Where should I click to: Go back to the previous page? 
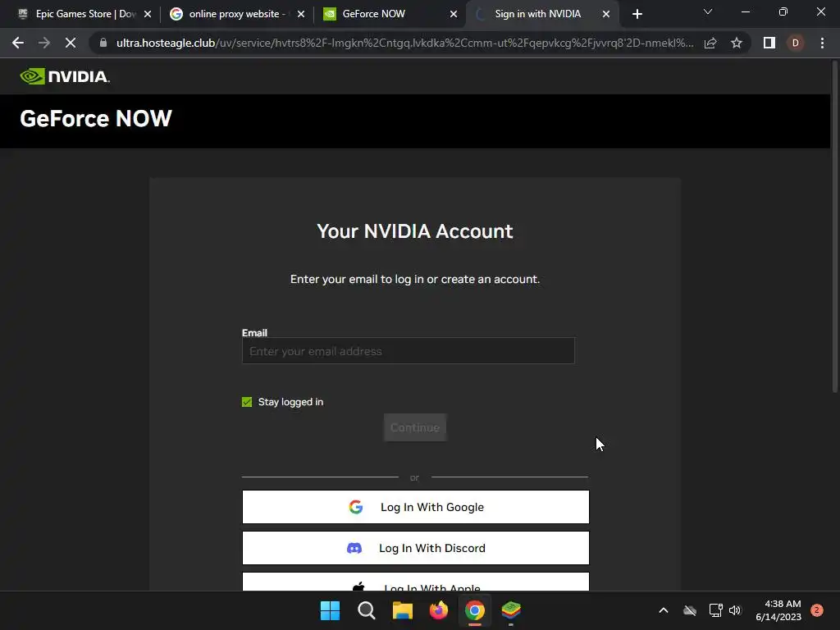pyautogui.click(x=18, y=43)
